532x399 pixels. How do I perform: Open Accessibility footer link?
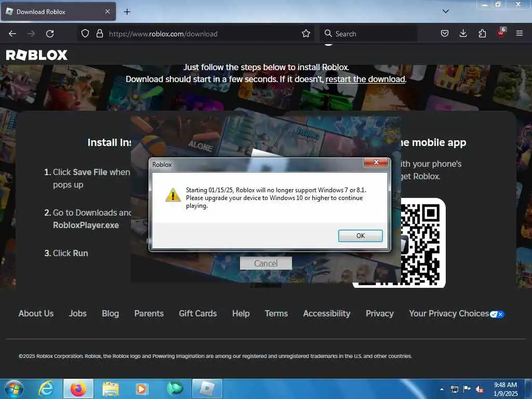327,313
